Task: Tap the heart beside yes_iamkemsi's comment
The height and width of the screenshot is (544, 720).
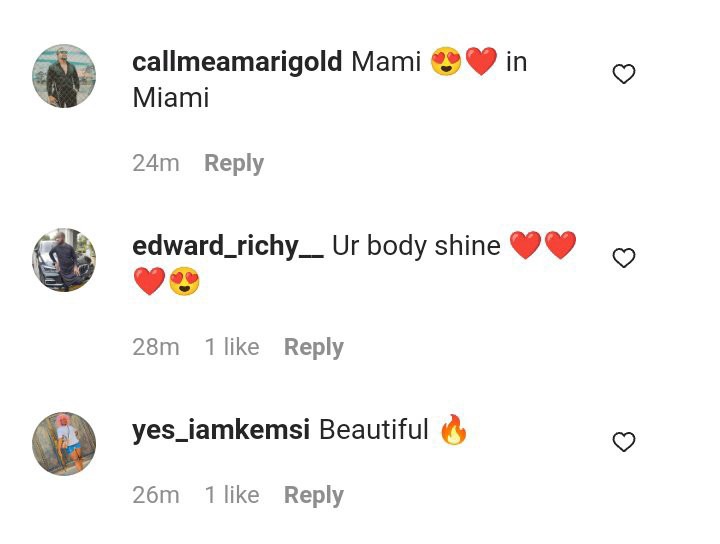Action: click(624, 442)
